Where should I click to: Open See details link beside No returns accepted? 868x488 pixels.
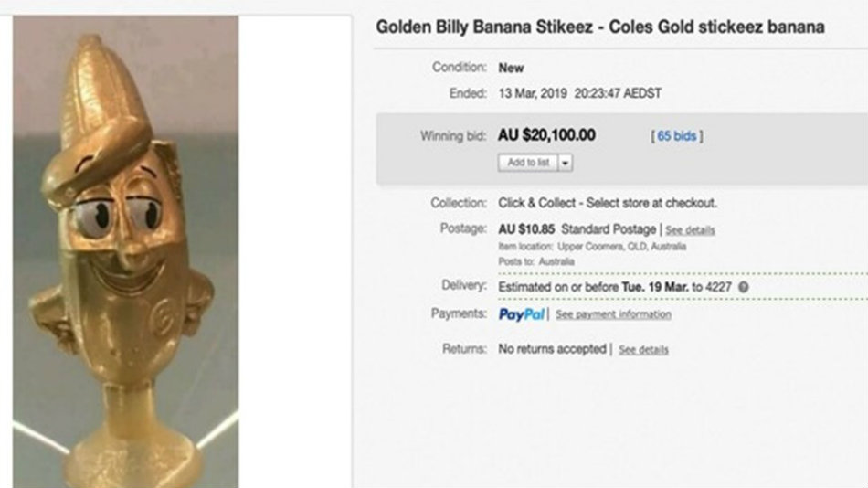click(643, 350)
